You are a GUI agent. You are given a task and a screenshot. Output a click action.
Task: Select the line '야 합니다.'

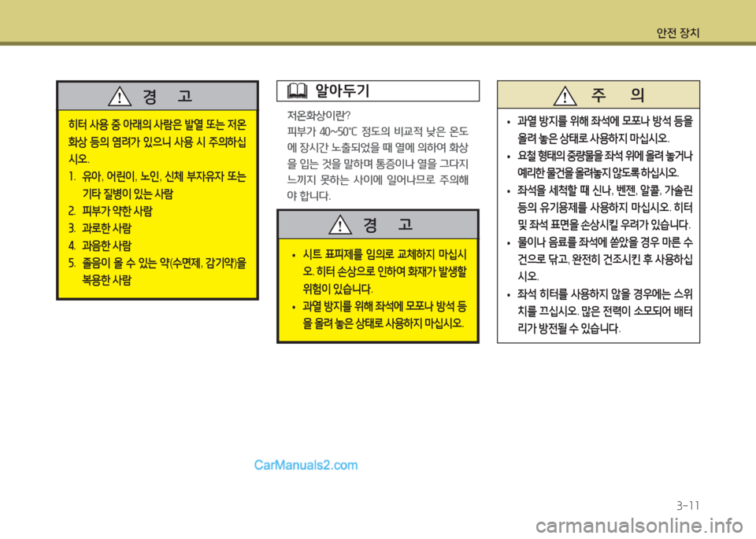click(309, 196)
